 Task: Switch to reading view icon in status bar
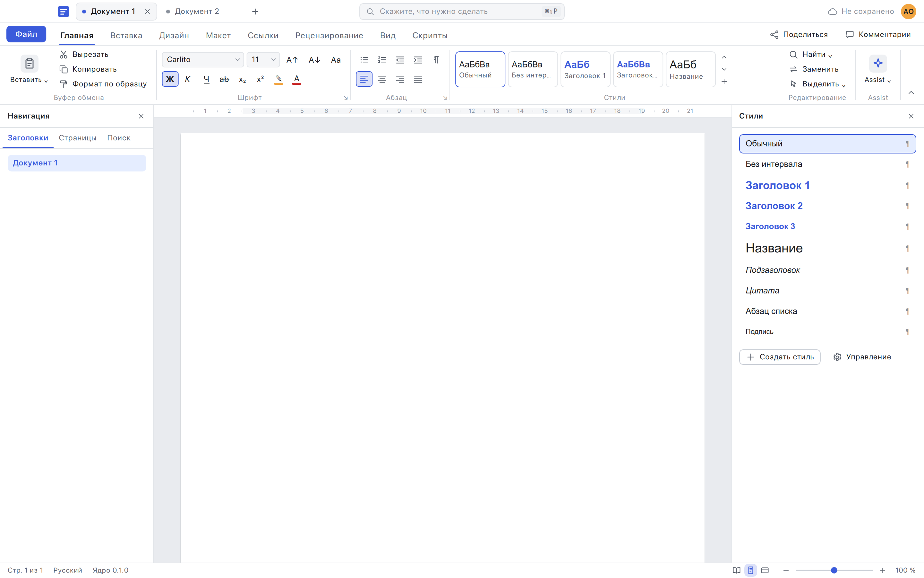click(737, 570)
